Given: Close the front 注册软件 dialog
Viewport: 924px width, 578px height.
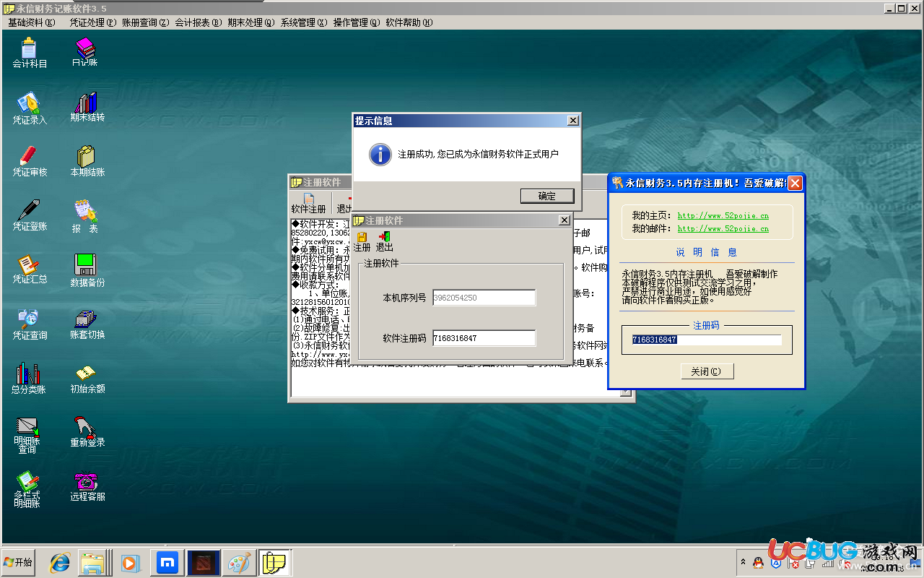Looking at the screenshot, I should (x=564, y=220).
